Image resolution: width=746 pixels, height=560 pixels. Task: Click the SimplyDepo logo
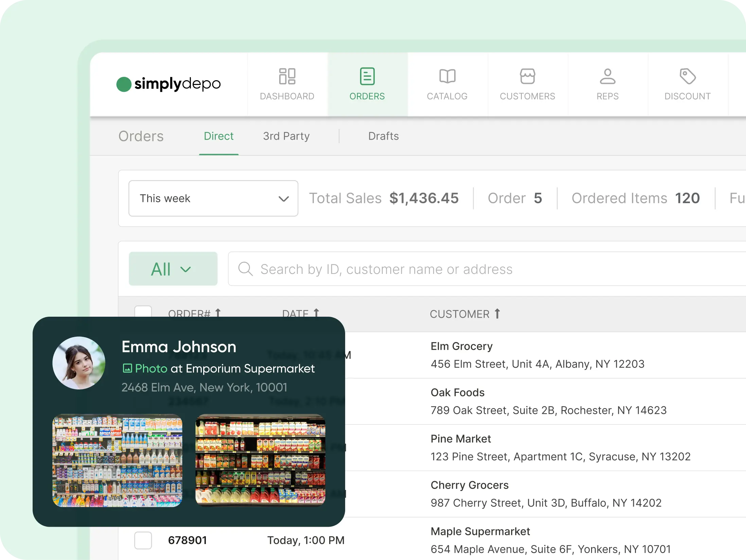coord(168,84)
